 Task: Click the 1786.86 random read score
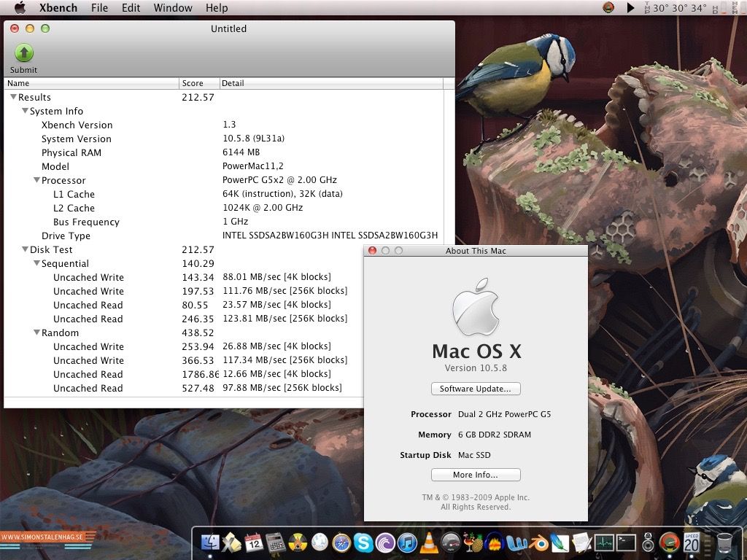tap(200, 374)
